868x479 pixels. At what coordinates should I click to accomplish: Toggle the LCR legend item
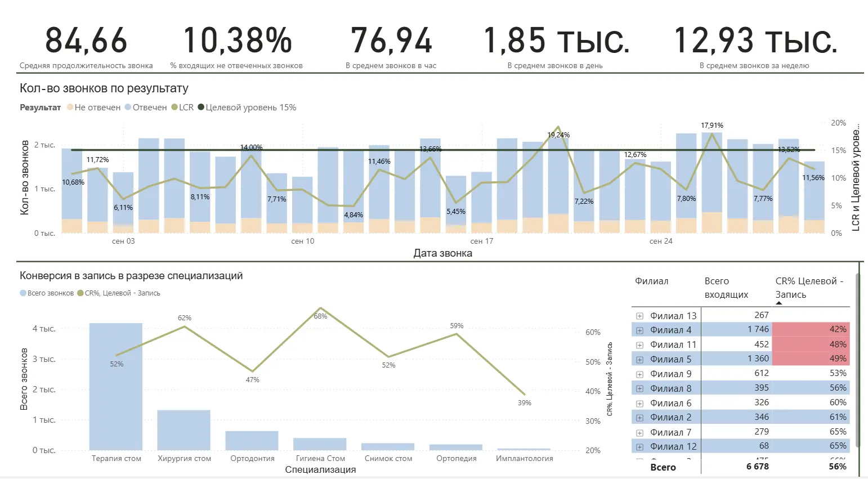coord(182,107)
